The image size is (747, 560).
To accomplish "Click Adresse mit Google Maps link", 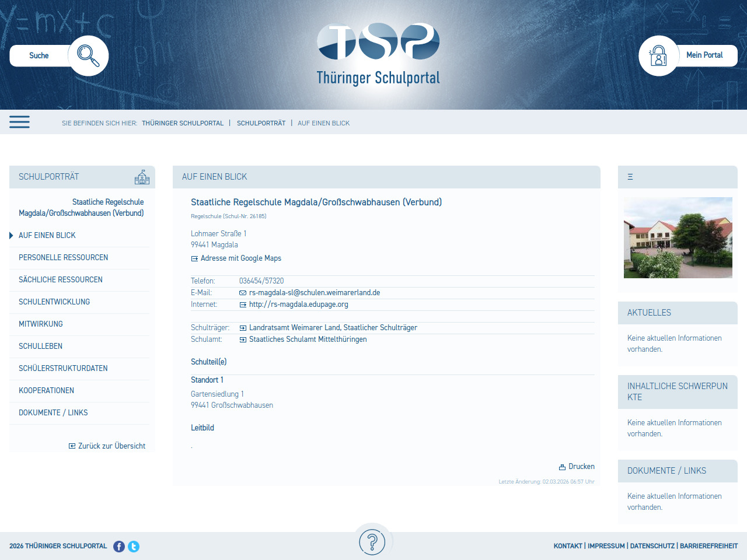I will point(240,258).
